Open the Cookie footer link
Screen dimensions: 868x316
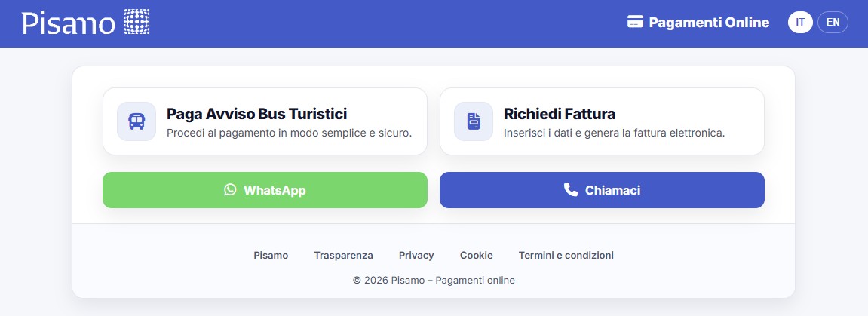[476, 256]
